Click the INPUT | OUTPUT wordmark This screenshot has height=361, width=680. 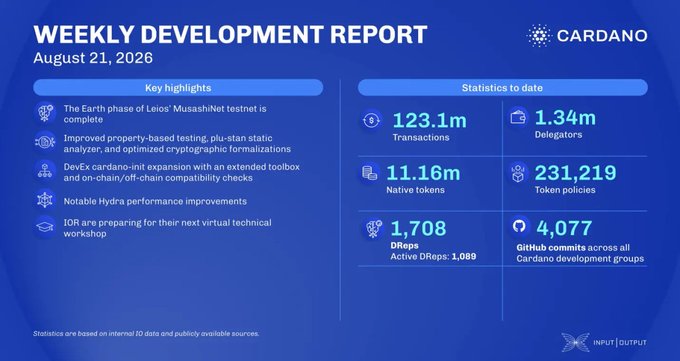(620, 343)
